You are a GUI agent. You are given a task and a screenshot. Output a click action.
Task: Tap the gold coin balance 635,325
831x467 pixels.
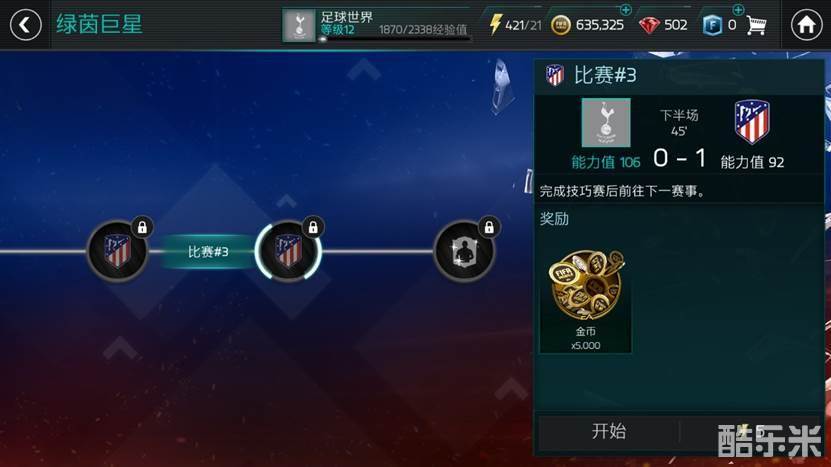(599, 25)
